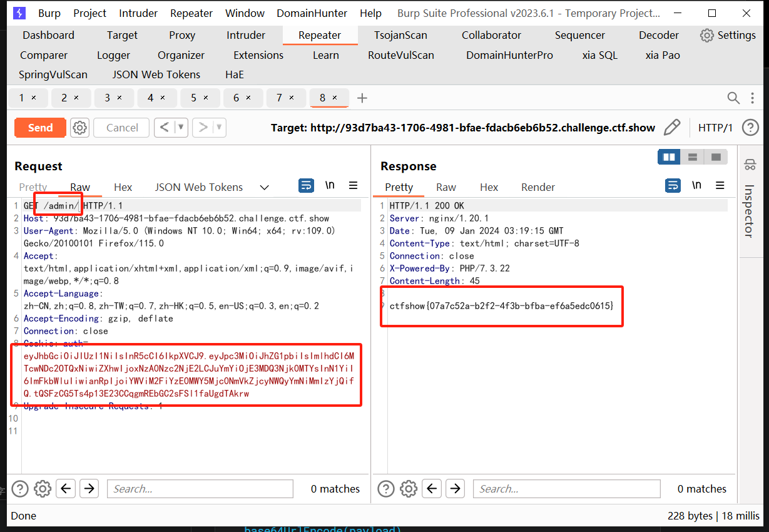Open the Inspector panel icon
Screen dimensions: 769x532
(750, 165)
